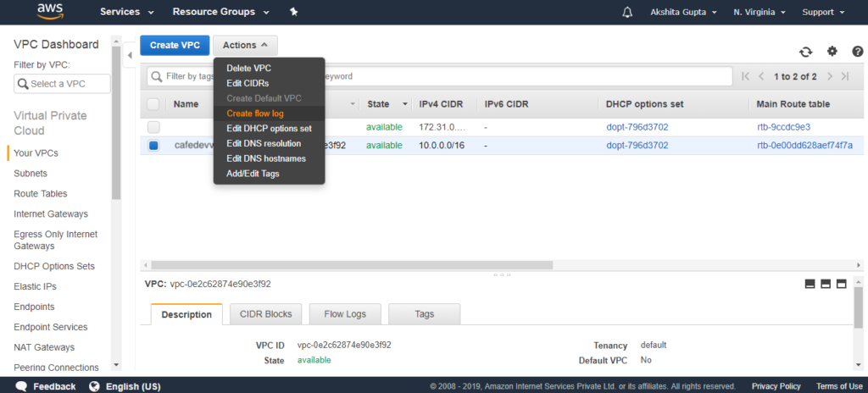The width and height of the screenshot is (868, 393).
Task: Choose Edit CIDRs from Actions menu
Action: pos(248,84)
